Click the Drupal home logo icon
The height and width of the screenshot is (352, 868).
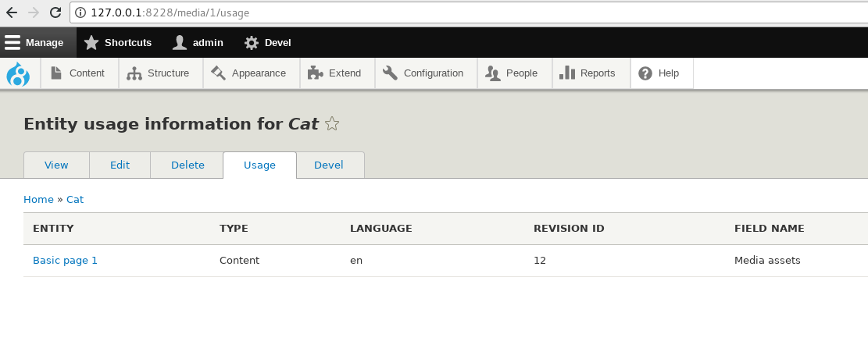click(x=18, y=74)
